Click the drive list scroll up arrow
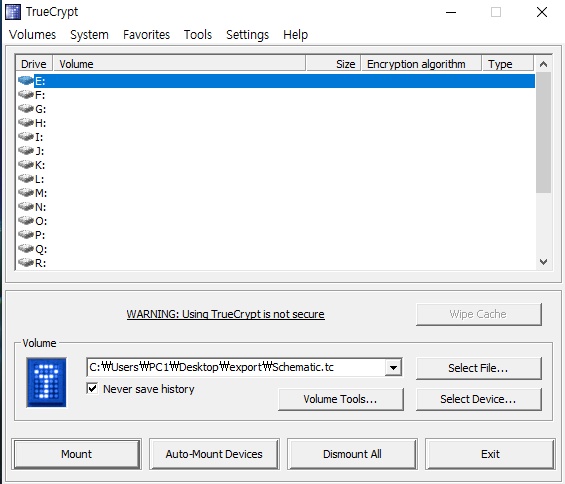Image resolution: width=565 pixels, height=484 pixels. point(543,64)
